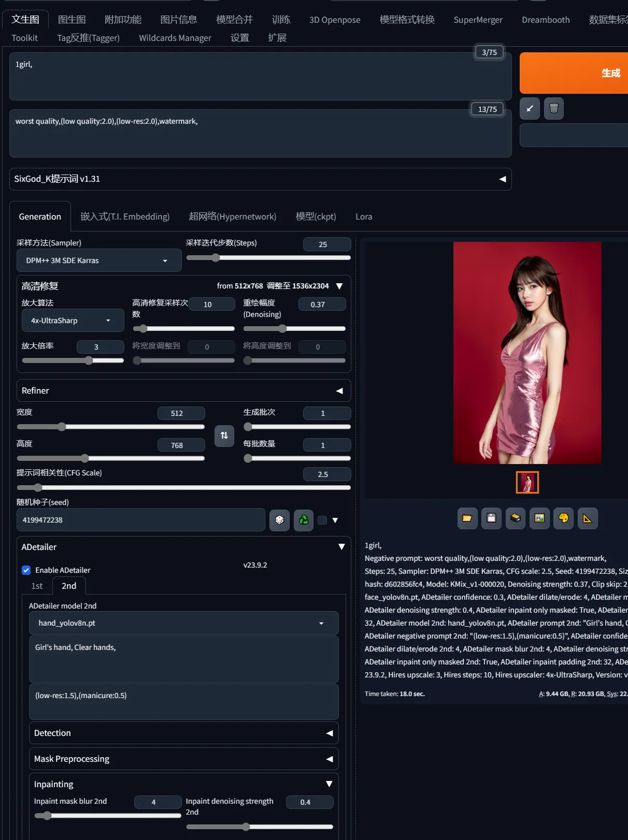Send image to img2img with picture icon
The image size is (628, 840).
[539, 518]
